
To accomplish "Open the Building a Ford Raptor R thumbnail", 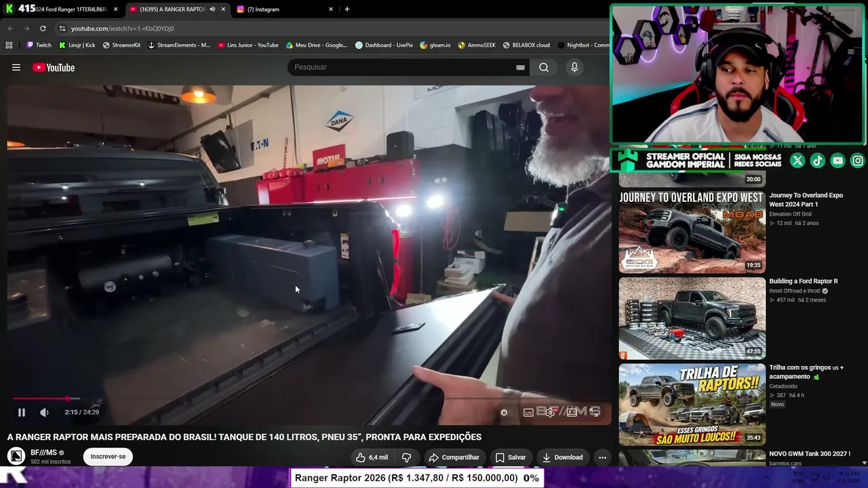I will coord(692,318).
